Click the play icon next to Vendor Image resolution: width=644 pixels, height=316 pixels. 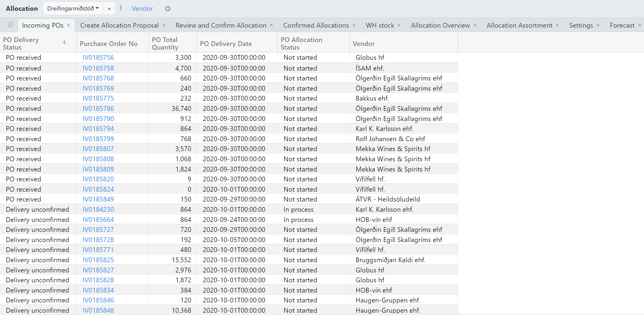[x=168, y=9]
